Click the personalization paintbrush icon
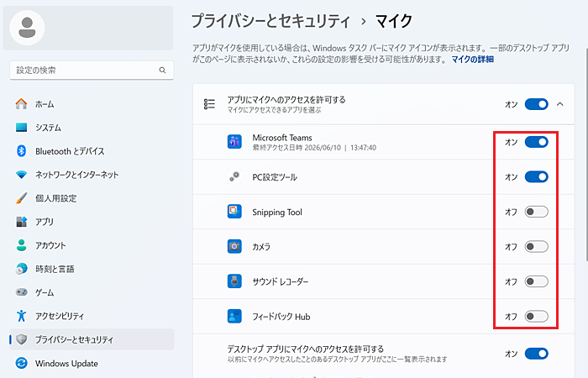This screenshot has width=588, height=378. 21,198
